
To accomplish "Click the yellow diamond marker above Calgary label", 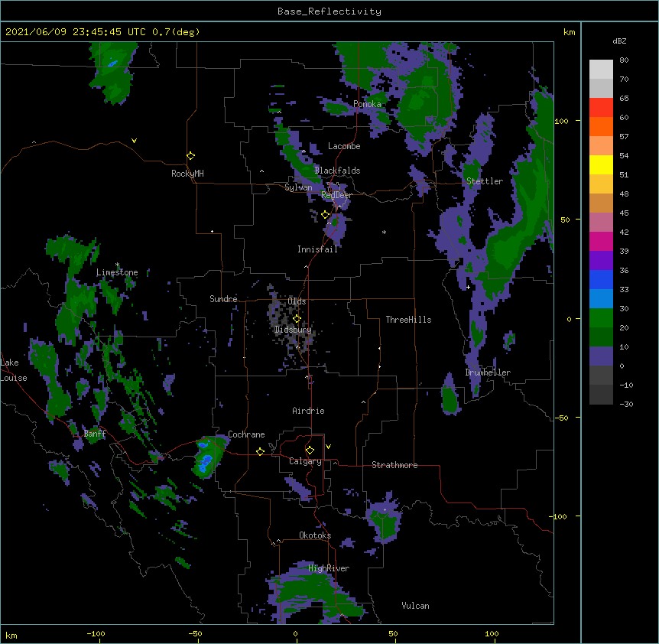I will pos(310,450).
